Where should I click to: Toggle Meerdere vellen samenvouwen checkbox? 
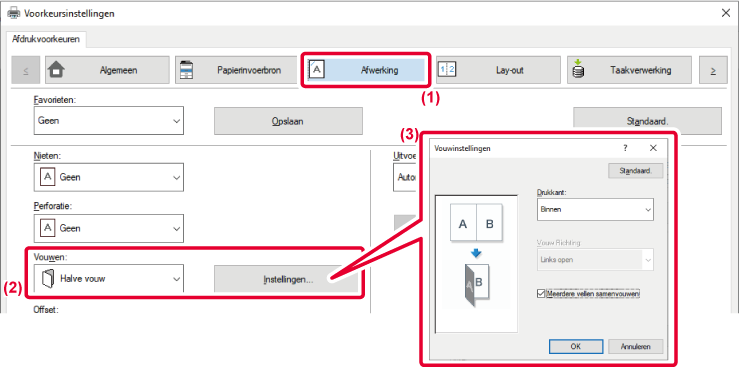coord(541,294)
